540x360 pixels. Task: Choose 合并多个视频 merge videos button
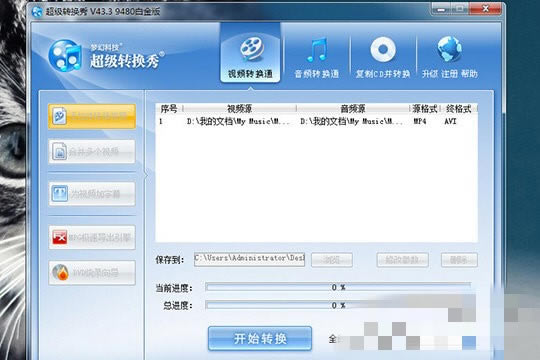pyautogui.click(x=92, y=152)
